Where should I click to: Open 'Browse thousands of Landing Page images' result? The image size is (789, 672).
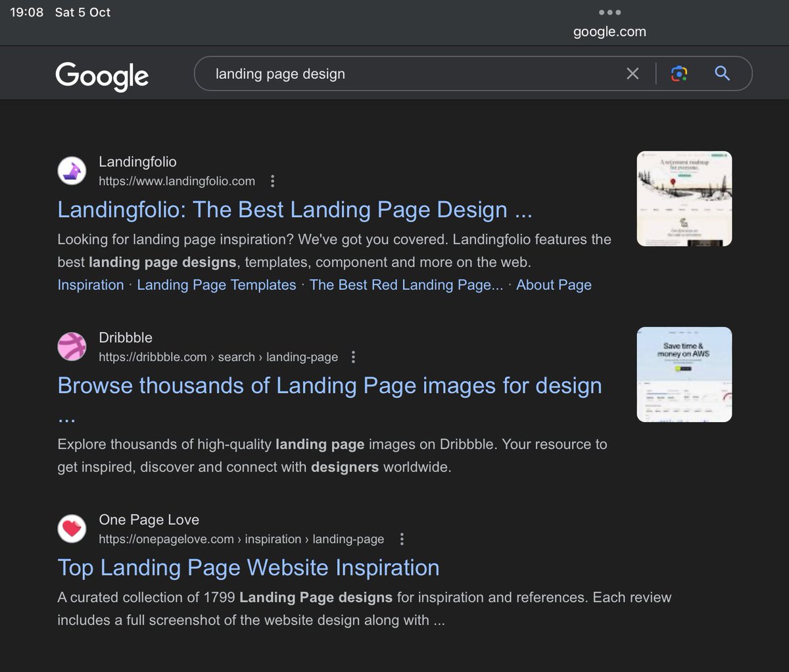point(329,385)
